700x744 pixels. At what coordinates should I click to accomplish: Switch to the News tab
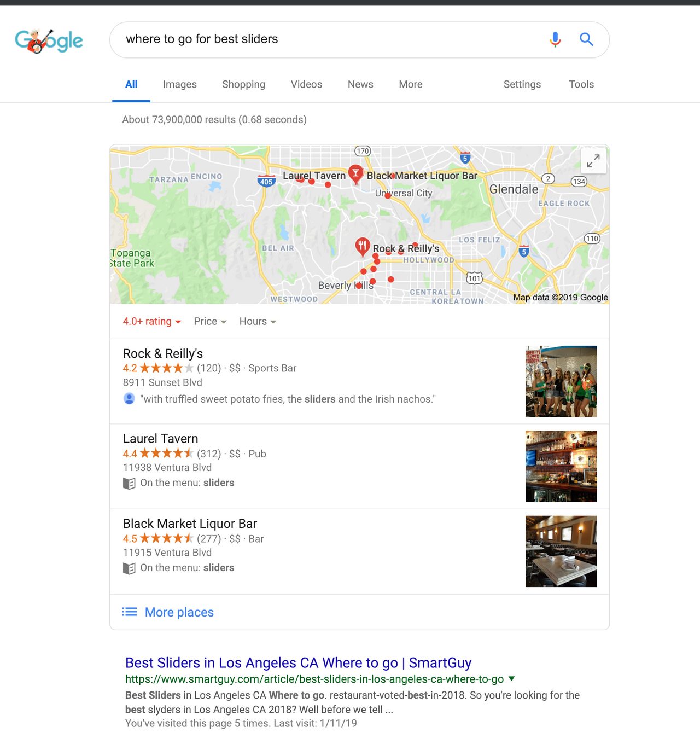(x=360, y=84)
